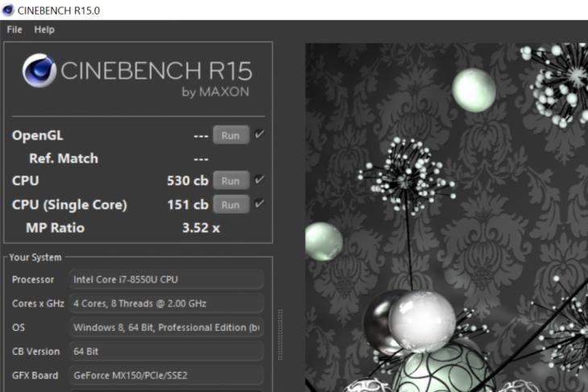Click the GFX Board field showing GeForce MX150
This screenshot has width=588, height=392.
click(166, 376)
